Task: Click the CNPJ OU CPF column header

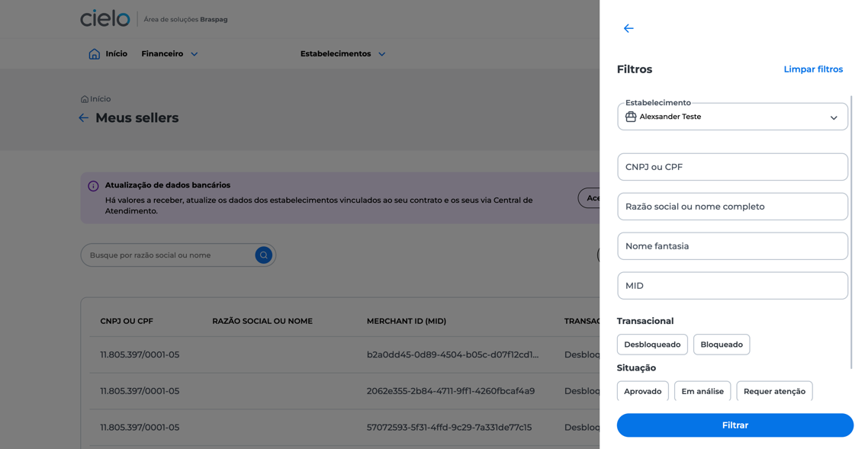Action: coord(127,321)
